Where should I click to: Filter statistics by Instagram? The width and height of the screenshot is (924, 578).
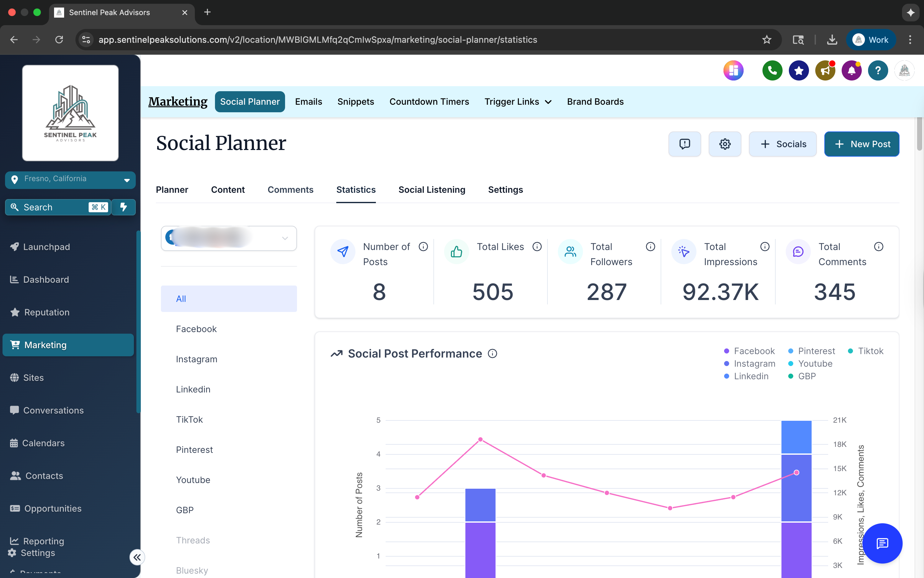pos(228,359)
